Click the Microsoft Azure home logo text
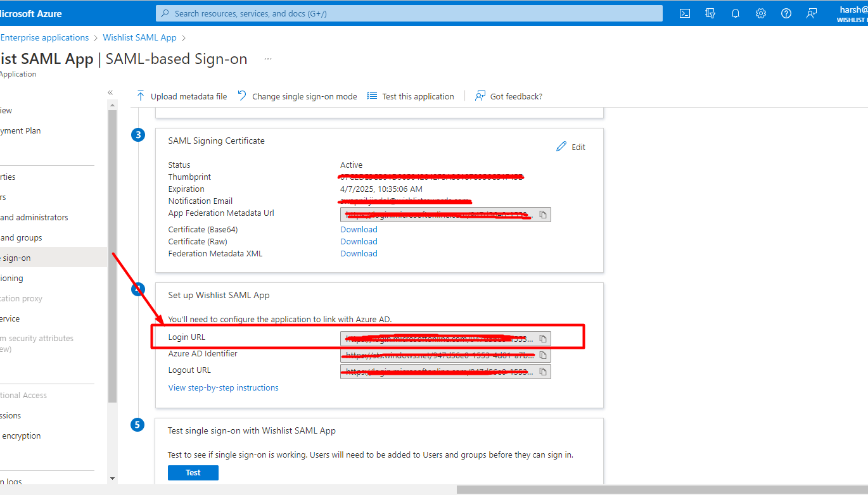868x495 pixels. pos(31,13)
